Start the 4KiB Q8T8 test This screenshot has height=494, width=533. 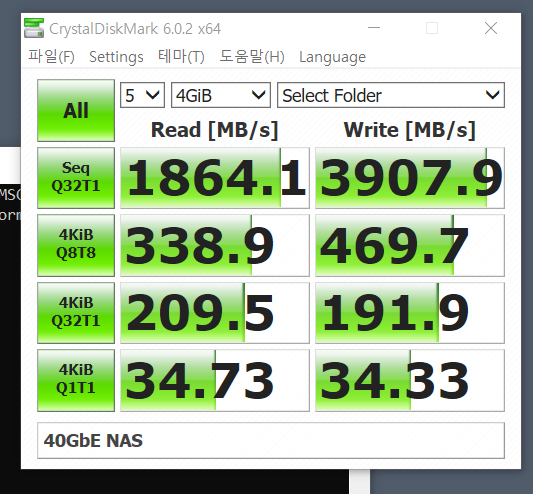76,245
